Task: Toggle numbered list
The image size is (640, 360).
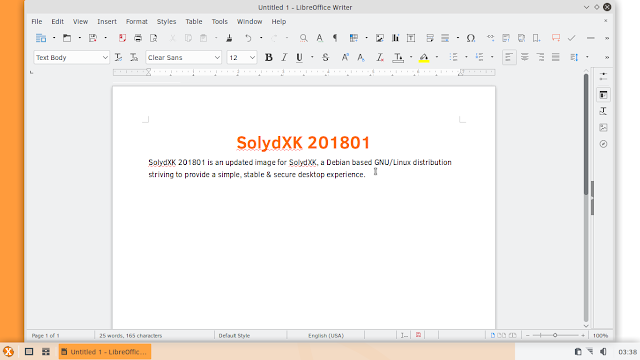Action: [479, 58]
